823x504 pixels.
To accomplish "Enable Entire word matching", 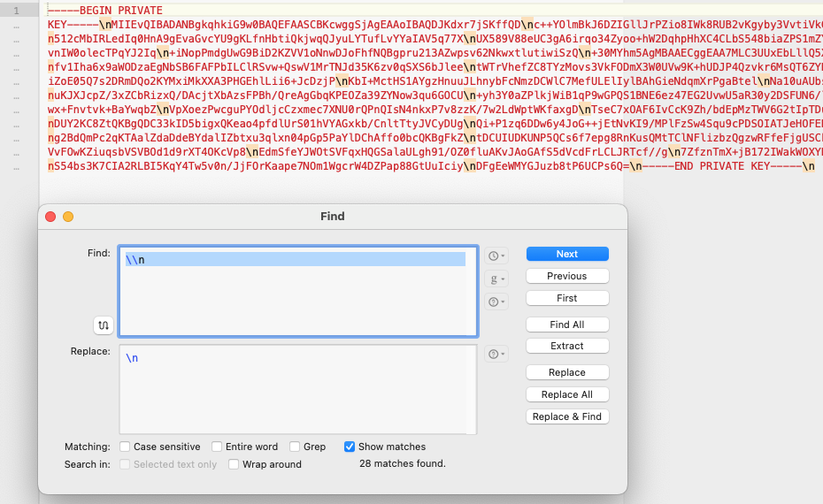I will 217,447.
